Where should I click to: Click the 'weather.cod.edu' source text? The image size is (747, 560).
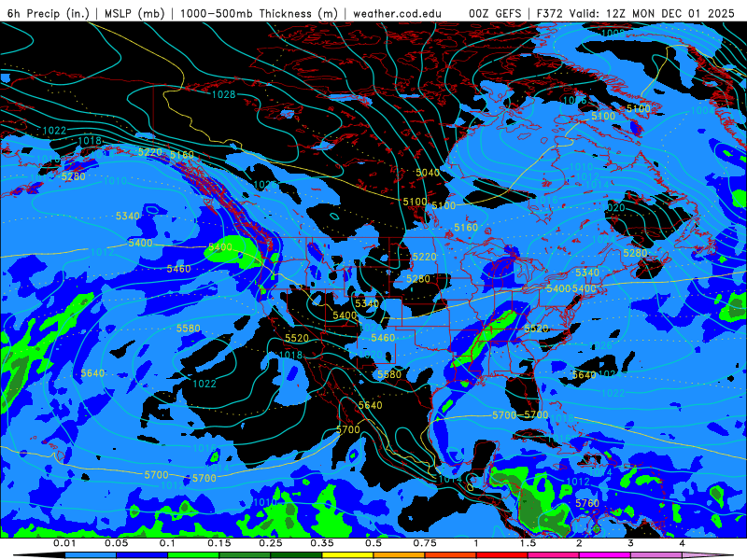tap(397, 13)
